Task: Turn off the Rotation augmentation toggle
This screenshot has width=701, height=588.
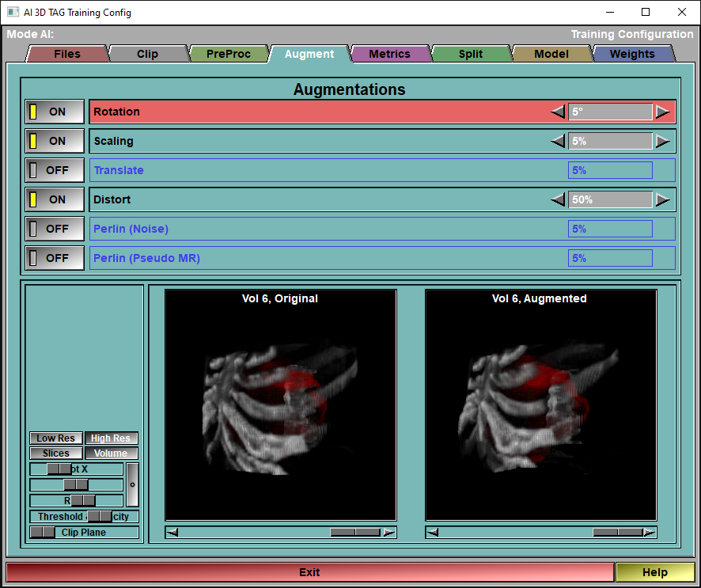Action: pos(55,112)
